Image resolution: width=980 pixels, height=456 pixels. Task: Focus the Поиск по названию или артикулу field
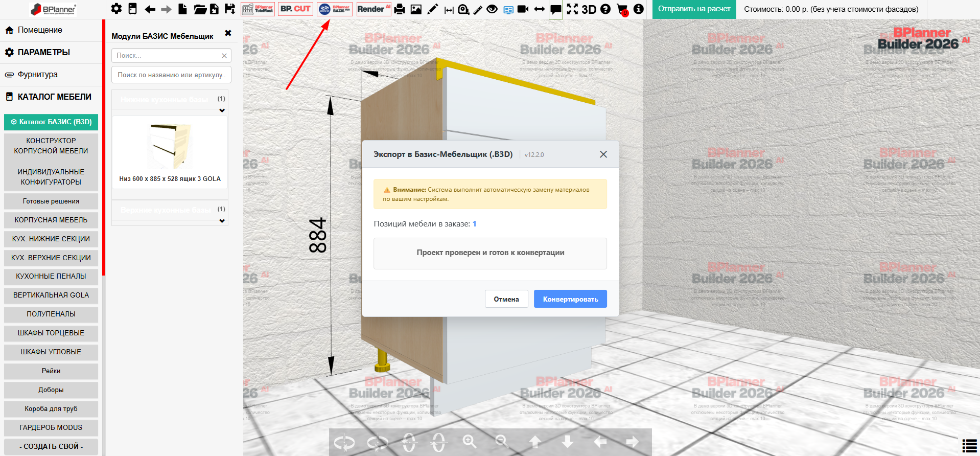pos(171,75)
